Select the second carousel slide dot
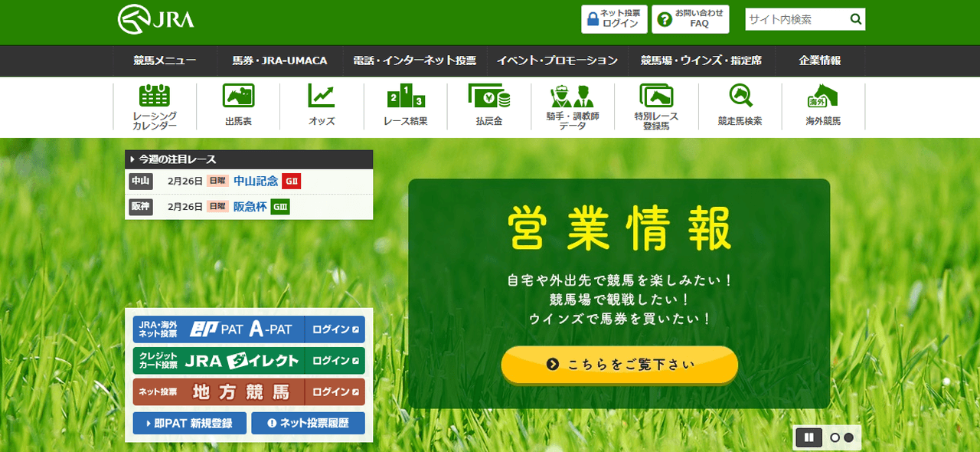This screenshot has width=980, height=452. click(x=848, y=437)
